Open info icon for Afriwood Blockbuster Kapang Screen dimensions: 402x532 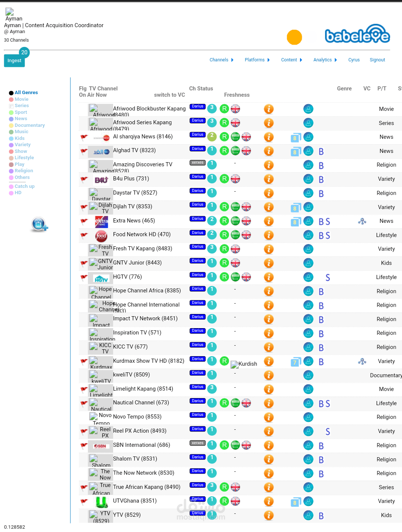269,109
